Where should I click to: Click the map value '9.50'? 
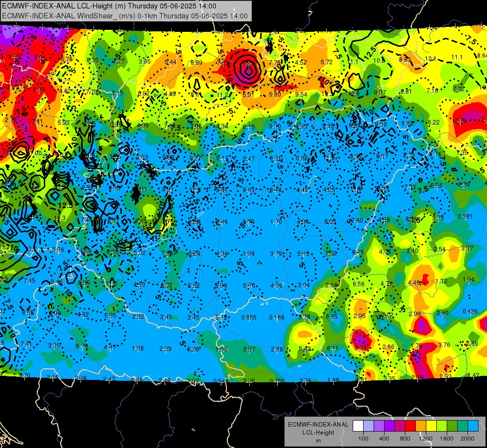(x=381, y=124)
